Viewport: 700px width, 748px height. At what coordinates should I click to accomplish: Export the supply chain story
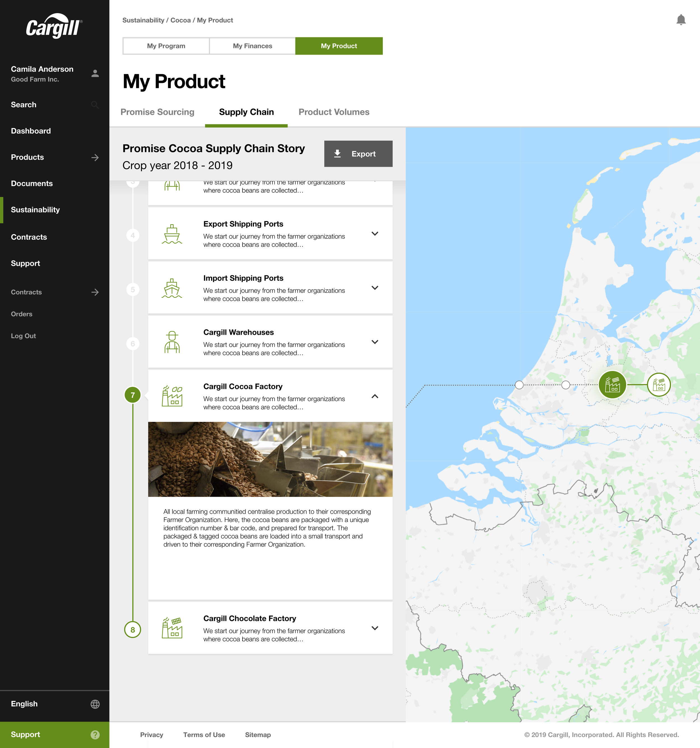click(358, 154)
